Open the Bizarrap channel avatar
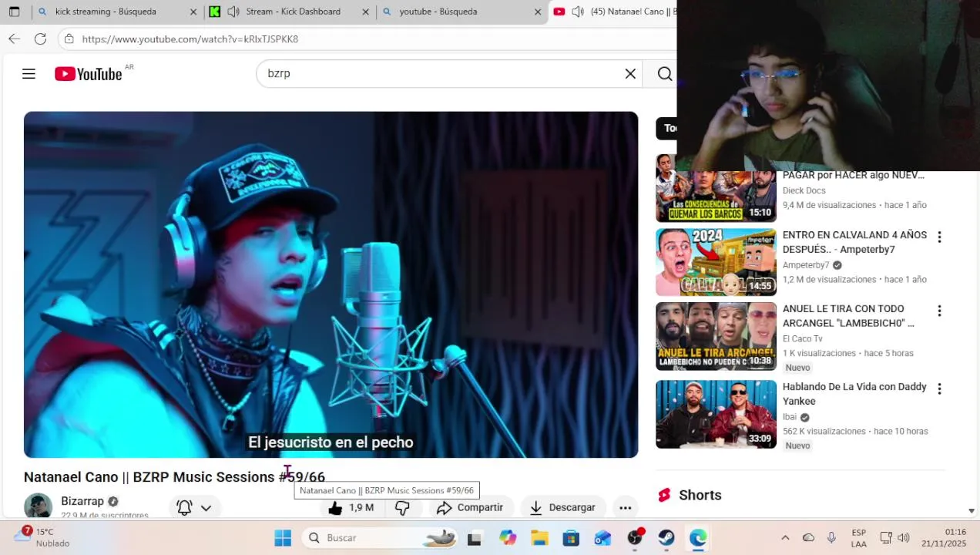 38,506
